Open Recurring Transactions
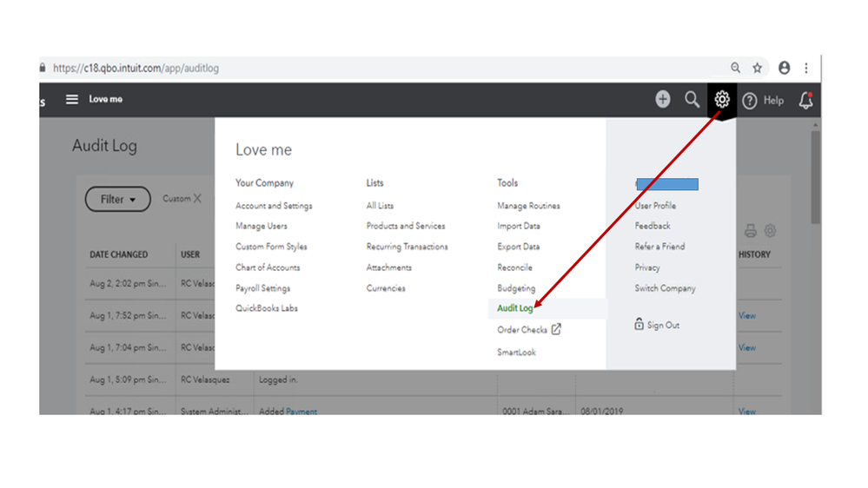The image size is (868, 488). coord(407,247)
